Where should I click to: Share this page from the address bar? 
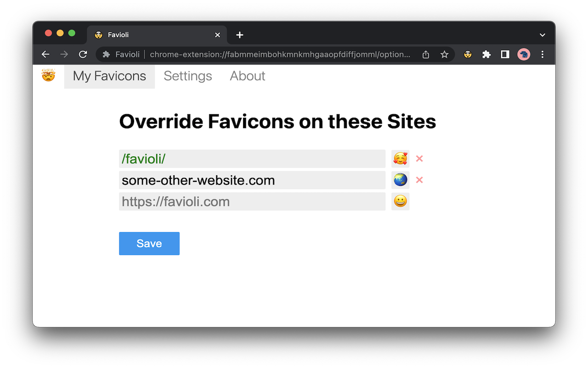(x=426, y=54)
